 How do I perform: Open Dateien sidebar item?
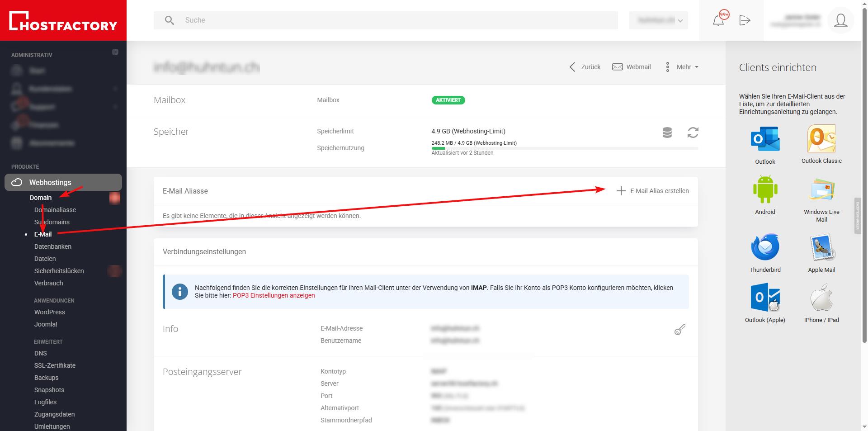pos(45,259)
